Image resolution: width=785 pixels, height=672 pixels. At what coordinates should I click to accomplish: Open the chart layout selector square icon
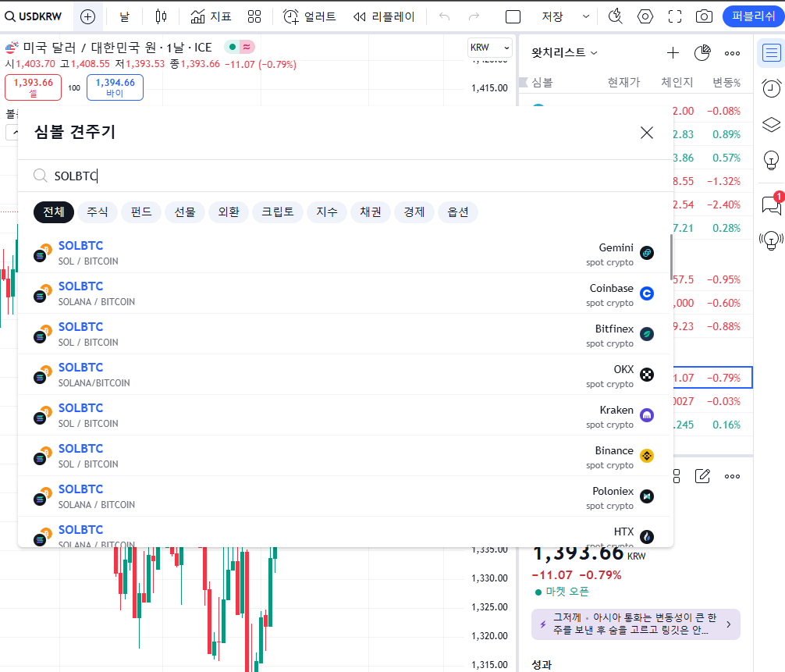pyautogui.click(x=513, y=17)
